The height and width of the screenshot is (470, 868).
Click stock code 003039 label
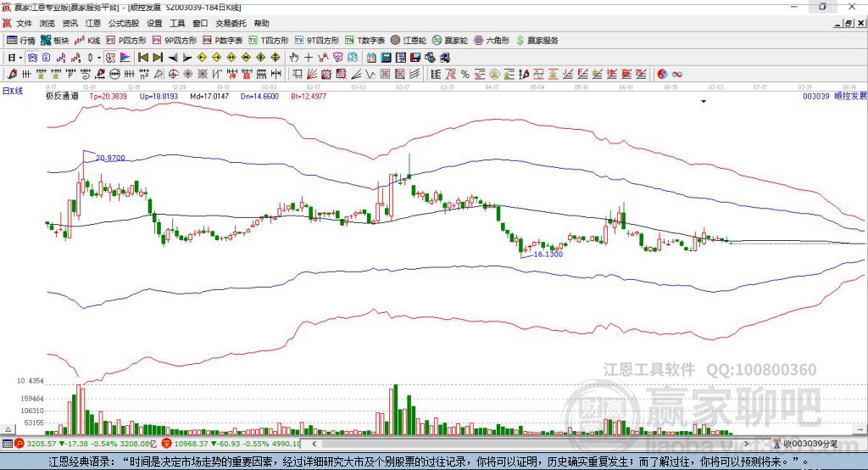coord(816,97)
